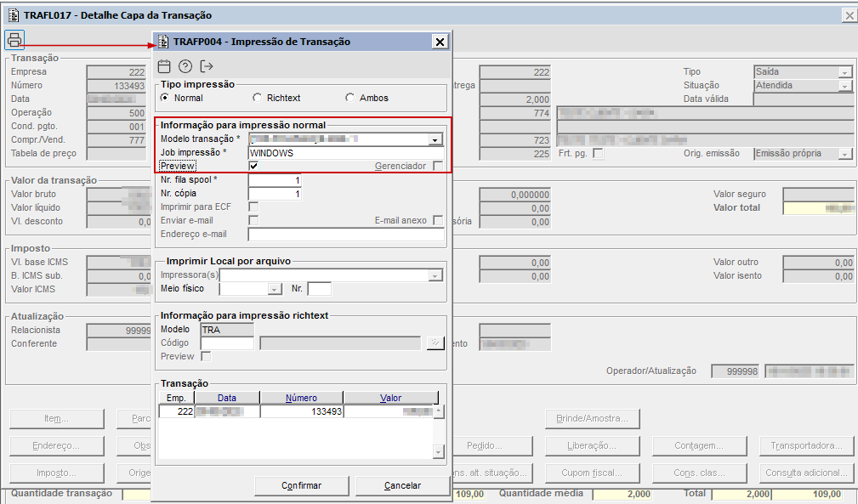Click the Liberação... button
Screen dimensions: 858x504
[592, 446]
